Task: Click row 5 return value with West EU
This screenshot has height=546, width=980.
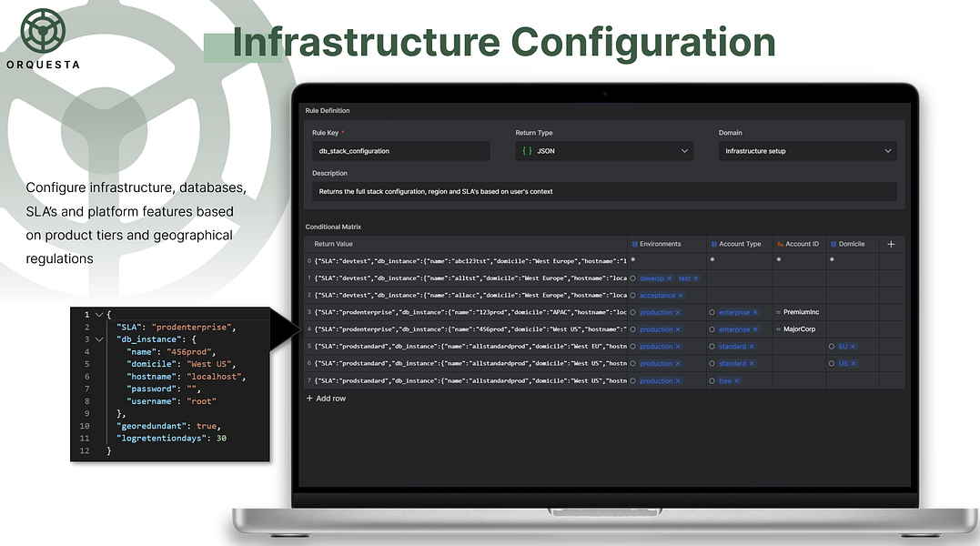Action: (470, 346)
